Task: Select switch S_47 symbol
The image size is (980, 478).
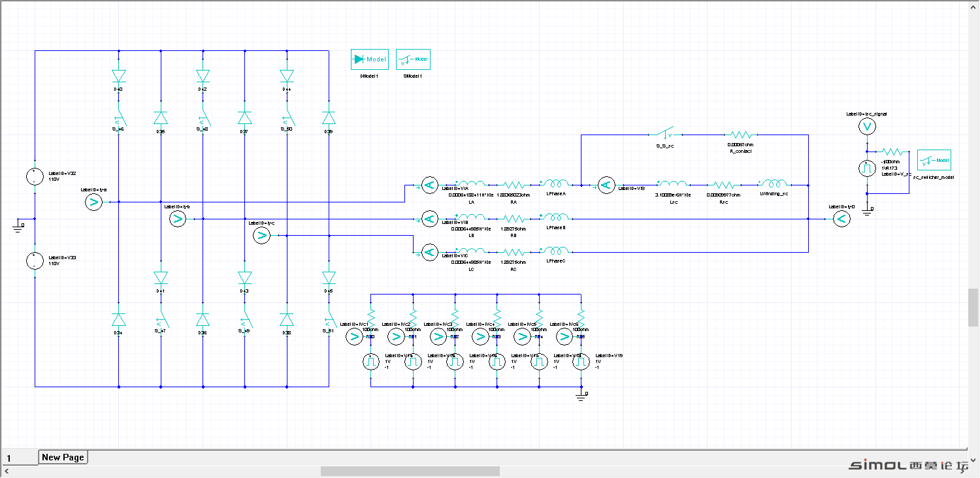Action: click(x=162, y=319)
